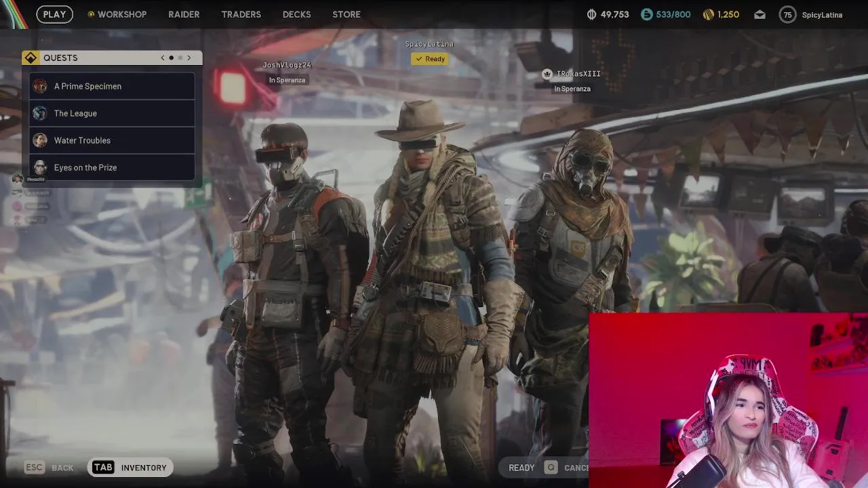868x488 pixels.
Task: Click the ESC Back button
Action: (x=49, y=468)
